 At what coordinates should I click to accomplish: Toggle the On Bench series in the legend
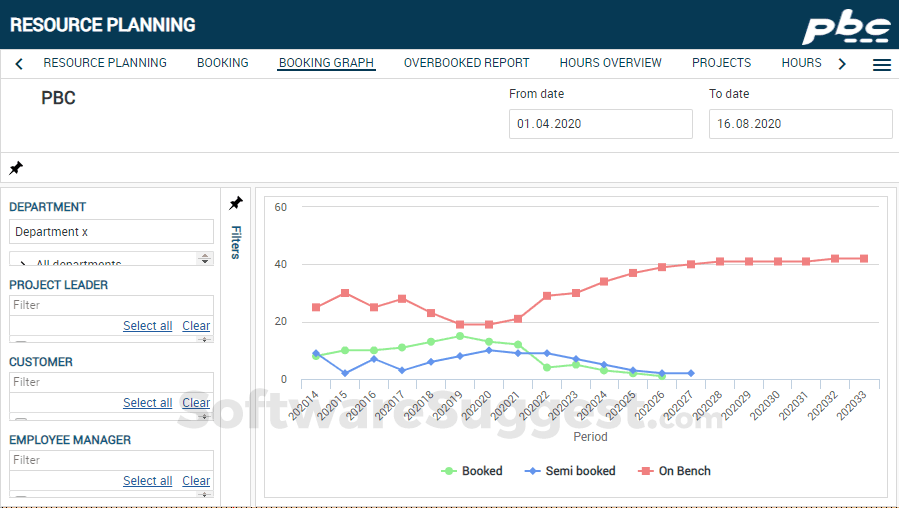[x=674, y=471]
